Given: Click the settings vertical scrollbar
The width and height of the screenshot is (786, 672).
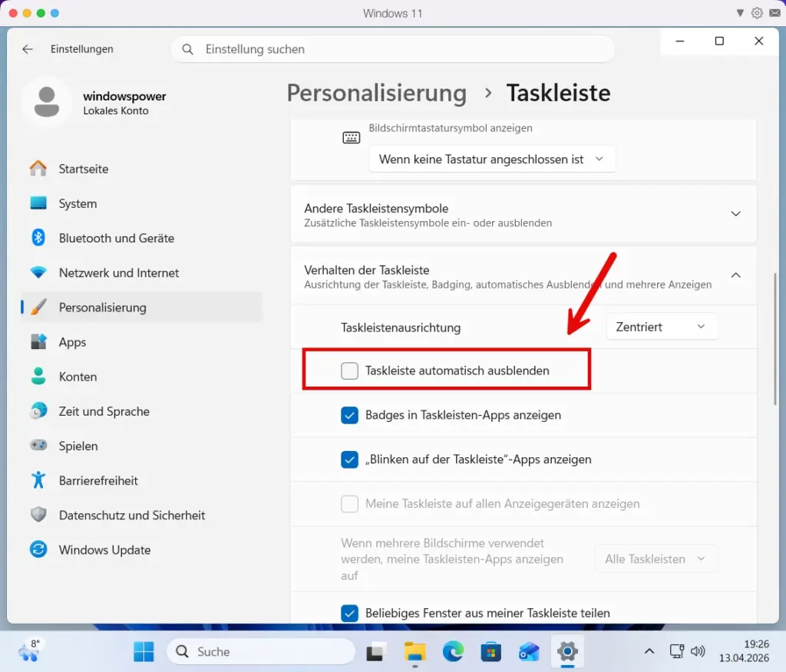Looking at the screenshot, I should (774, 341).
